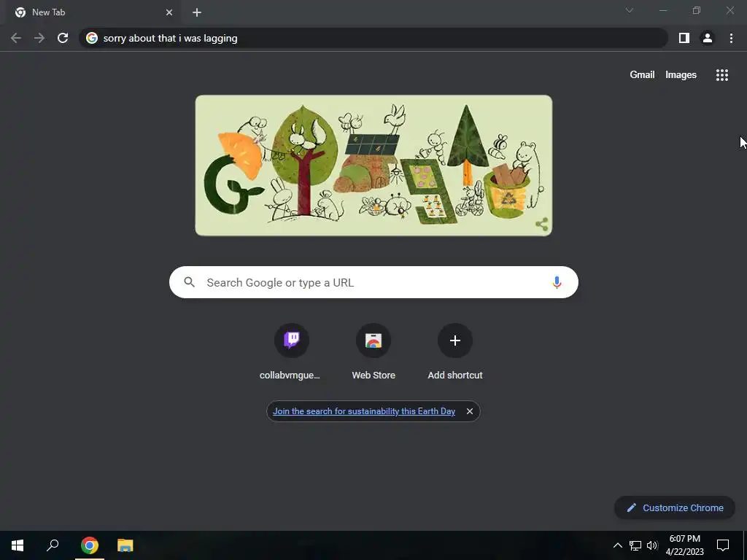Click the magnifier icon in search box
747x560 pixels.
(189, 282)
